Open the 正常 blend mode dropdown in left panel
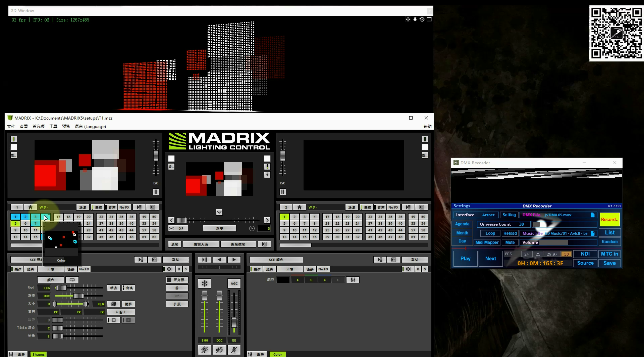This screenshot has height=357, width=644. click(x=51, y=269)
